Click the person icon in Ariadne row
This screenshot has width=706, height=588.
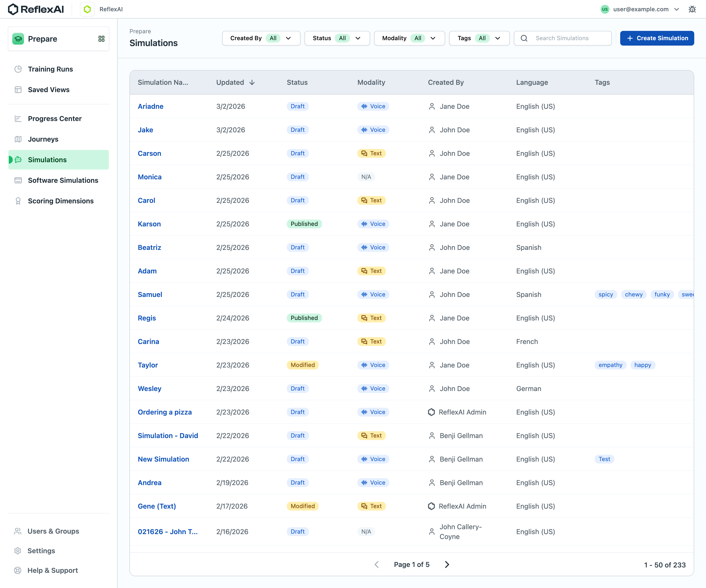click(432, 107)
